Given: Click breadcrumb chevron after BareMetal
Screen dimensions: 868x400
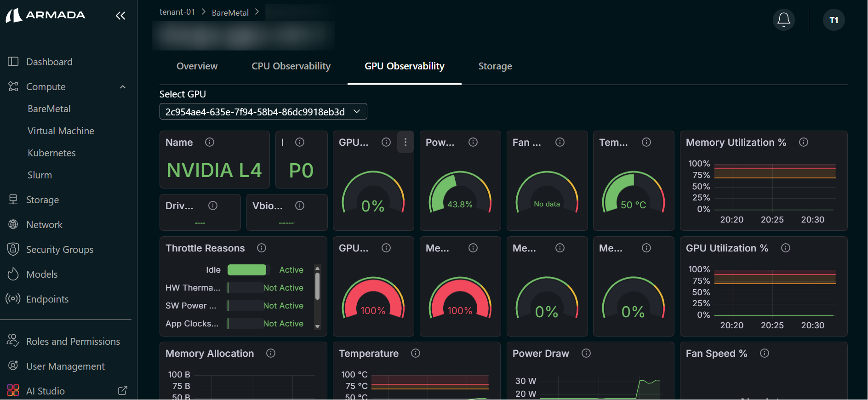Looking at the screenshot, I should click(x=257, y=12).
